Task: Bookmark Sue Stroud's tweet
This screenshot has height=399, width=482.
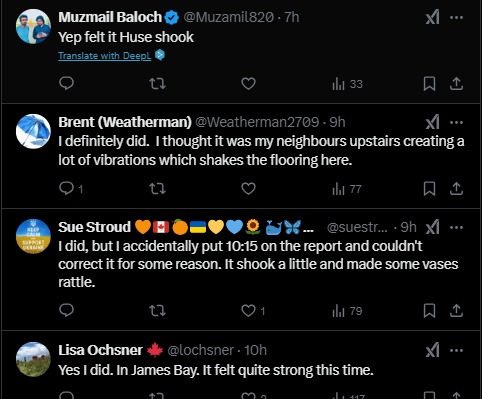Action: click(x=429, y=311)
